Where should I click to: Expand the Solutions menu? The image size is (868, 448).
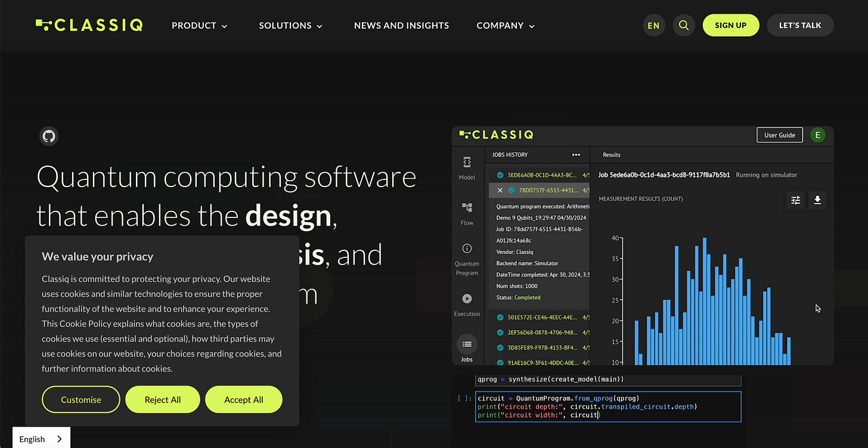pyautogui.click(x=291, y=26)
